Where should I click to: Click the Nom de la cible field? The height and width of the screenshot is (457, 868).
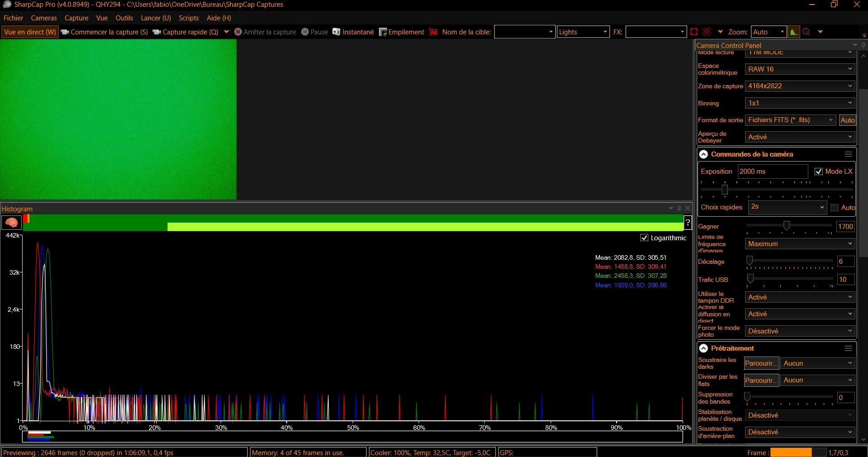pyautogui.click(x=524, y=32)
